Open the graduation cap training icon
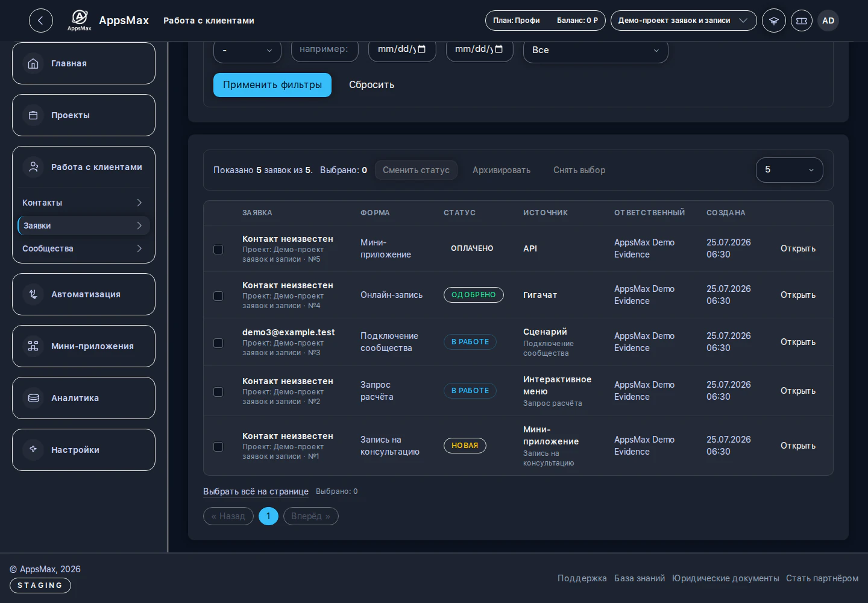Image resolution: width=868 pixels, height=603 pixels. click(774, 21)
